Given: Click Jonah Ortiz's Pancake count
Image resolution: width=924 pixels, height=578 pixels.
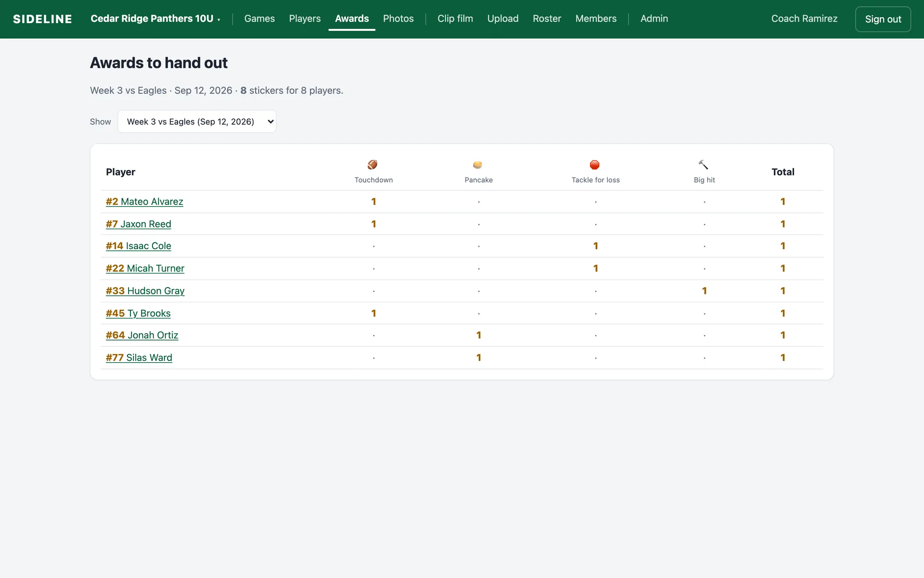Looking at the screenshot, I should coord(479,335).
